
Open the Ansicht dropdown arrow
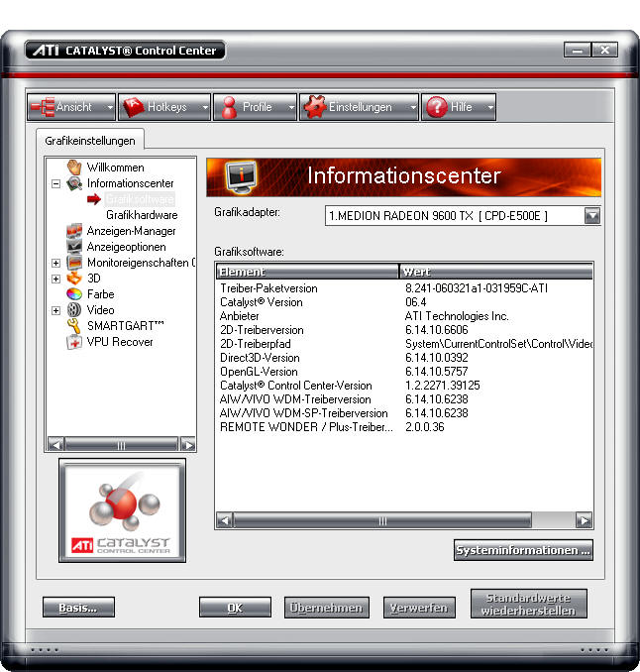pyautogui.click(x=110, y=107)
